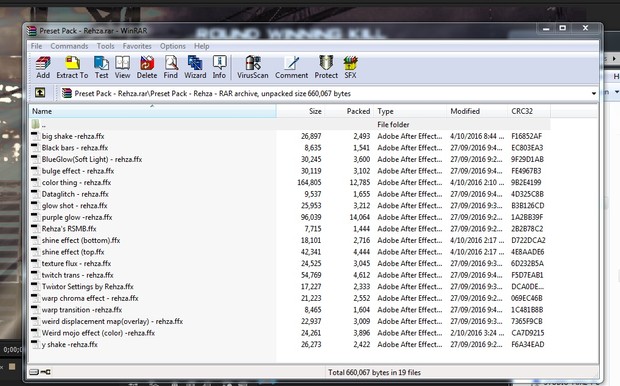Show archive Info icon

coord(219,67)
